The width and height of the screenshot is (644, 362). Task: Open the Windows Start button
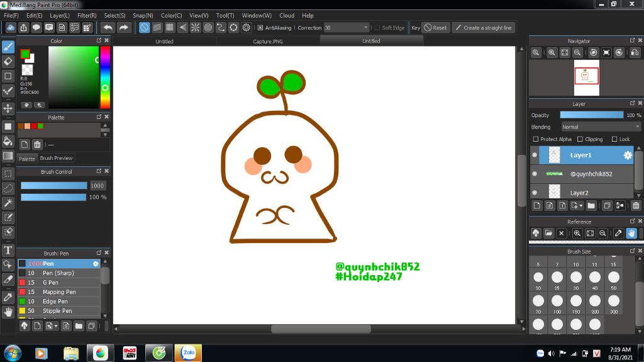pos(12,353)
